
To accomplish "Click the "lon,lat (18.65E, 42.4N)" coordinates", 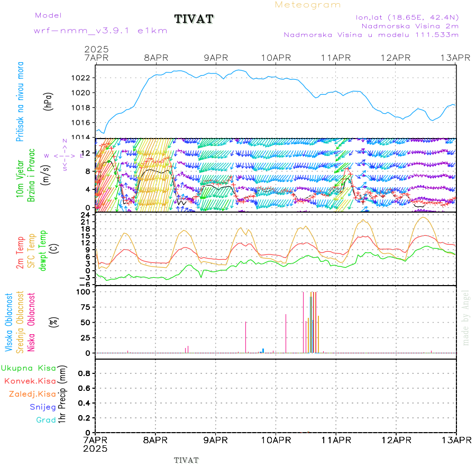I will (407, 17).
